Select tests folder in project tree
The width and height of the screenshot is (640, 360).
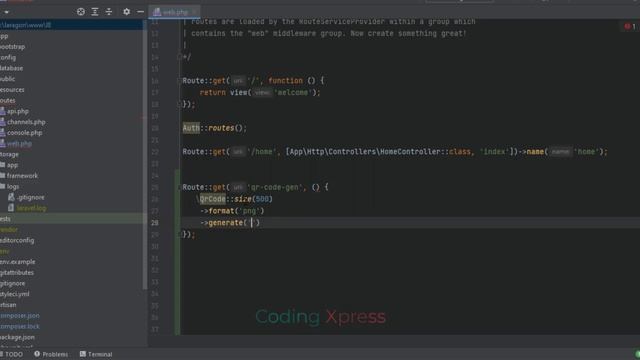click(x=5, y=219)
